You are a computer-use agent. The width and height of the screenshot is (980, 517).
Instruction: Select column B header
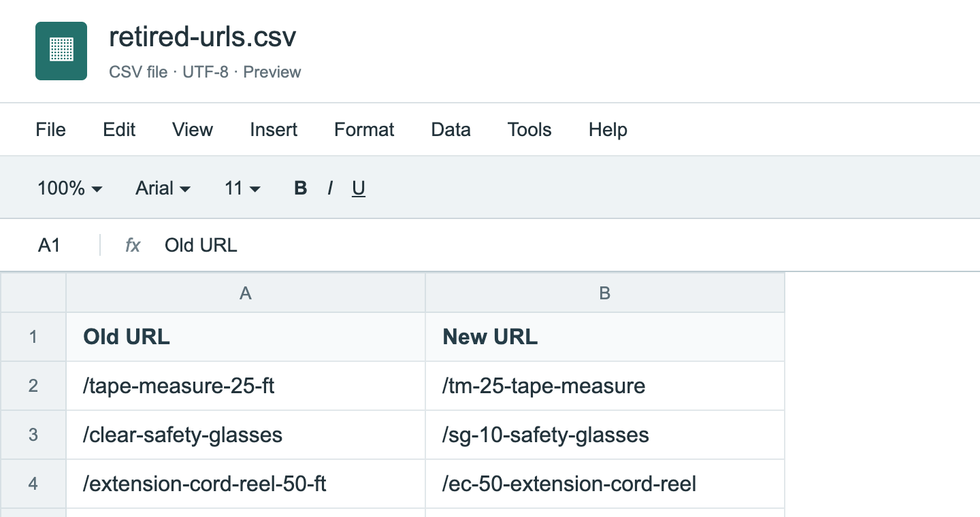[605, 293]
